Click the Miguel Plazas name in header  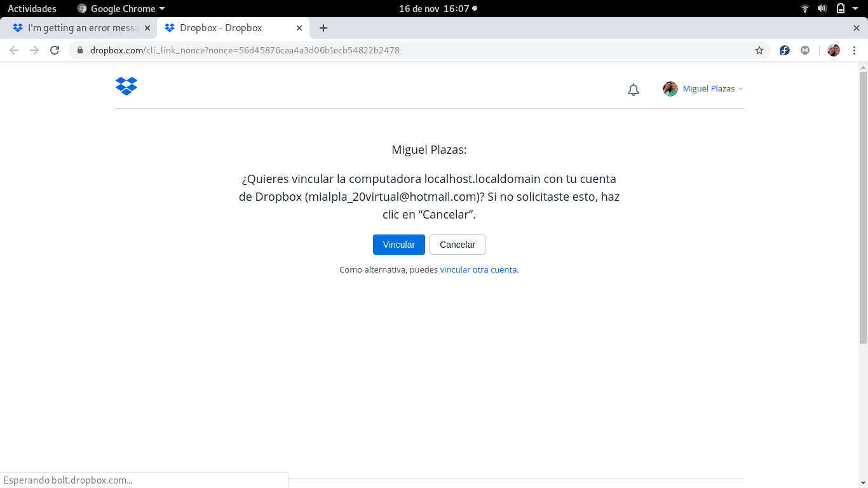click(x=709, y=89)
